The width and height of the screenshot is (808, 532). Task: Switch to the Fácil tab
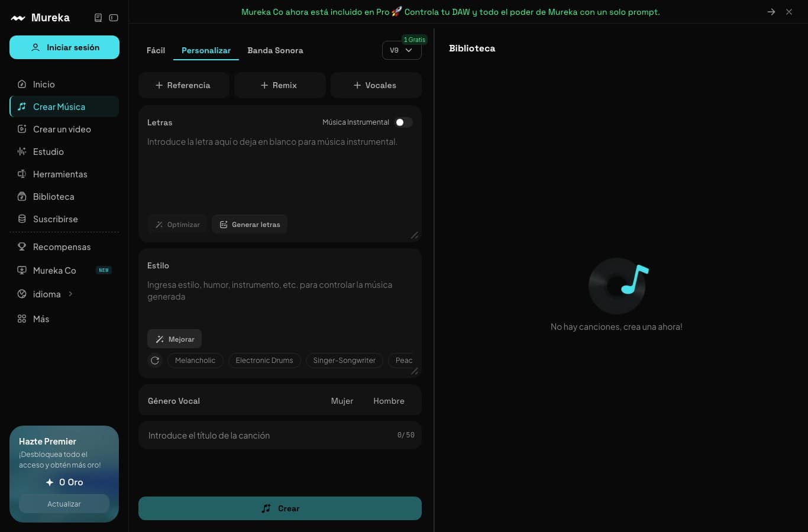click(x=156, y=50)
